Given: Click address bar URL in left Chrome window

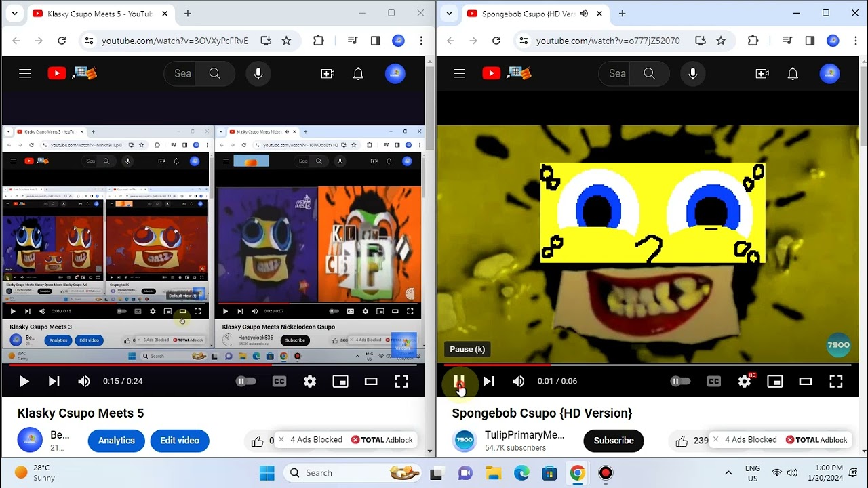Looking at the screenshot, I should pos(175,41).
